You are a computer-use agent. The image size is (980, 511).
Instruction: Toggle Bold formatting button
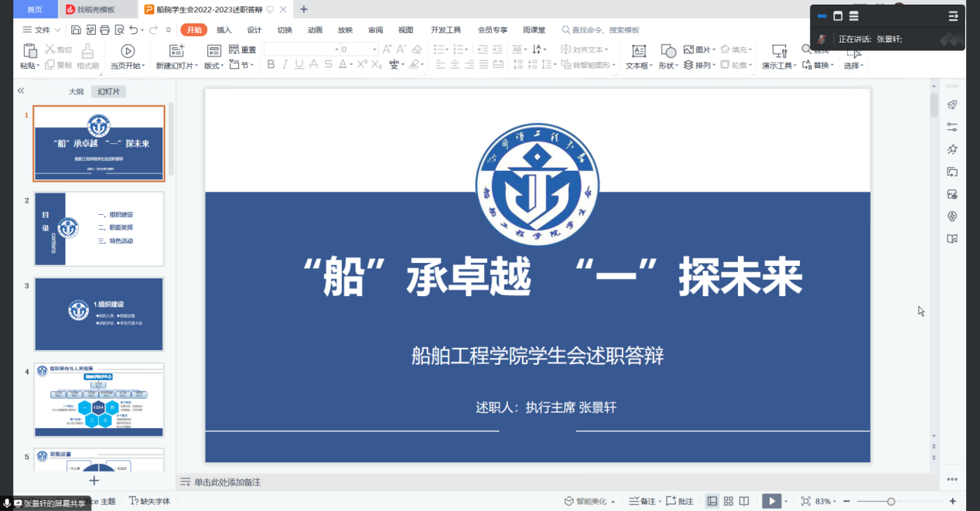271,65
